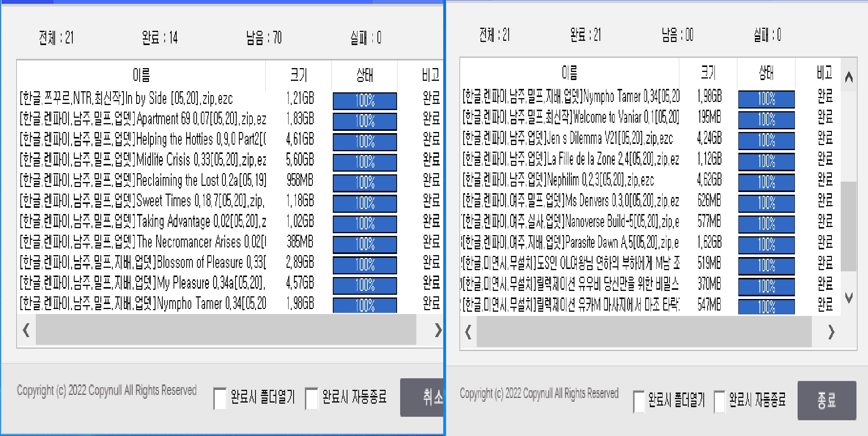Click vertical scrollbar thumb in right list
Viewport: 868px width, 436px height.
[848, 226]
